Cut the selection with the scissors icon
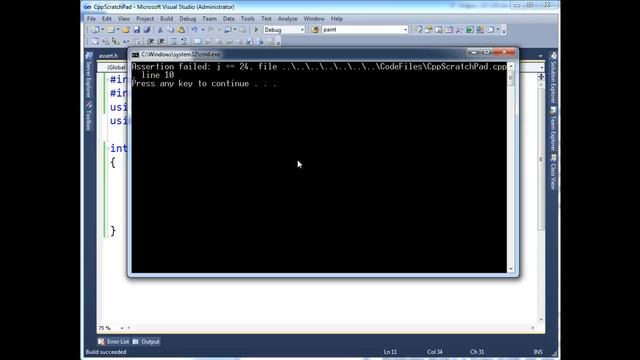640x360 pixels. click(x=160, y=29)
